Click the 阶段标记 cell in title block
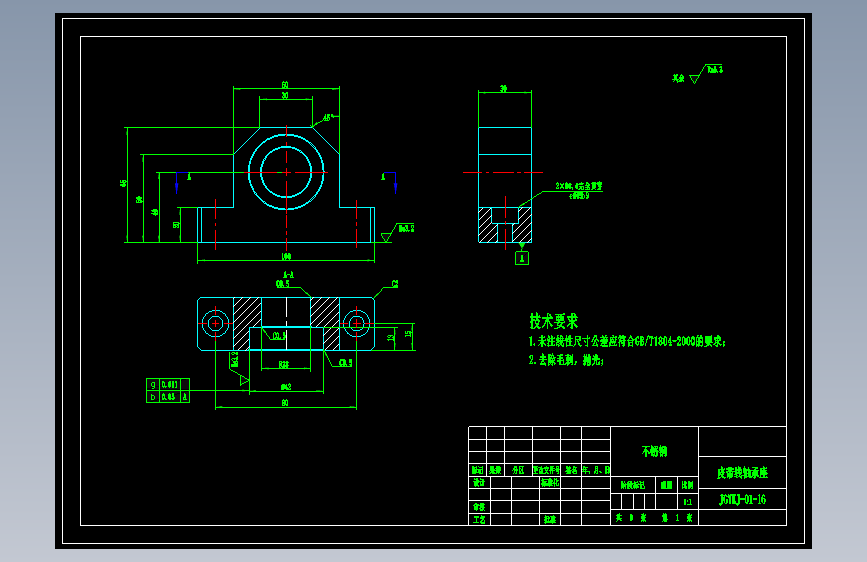The image size is (867, 562). pyautogui.click(x=633, y=485)
